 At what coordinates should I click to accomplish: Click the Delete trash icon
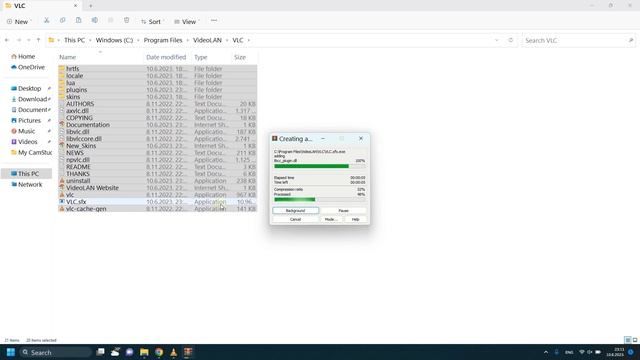pos(127,20)
